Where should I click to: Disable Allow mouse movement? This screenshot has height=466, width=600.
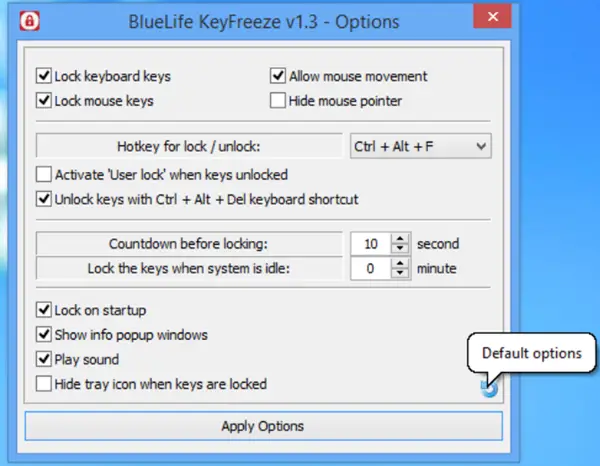click(277, 76)
